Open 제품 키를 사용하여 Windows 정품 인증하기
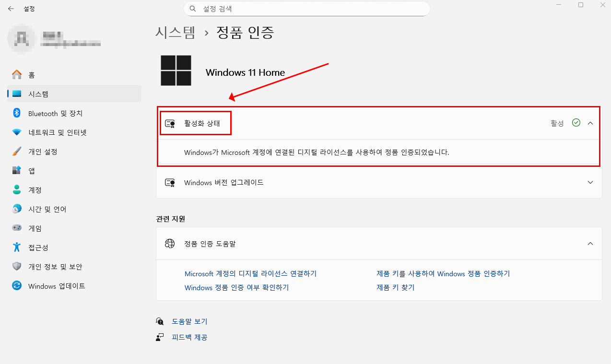 click(443, 274)
